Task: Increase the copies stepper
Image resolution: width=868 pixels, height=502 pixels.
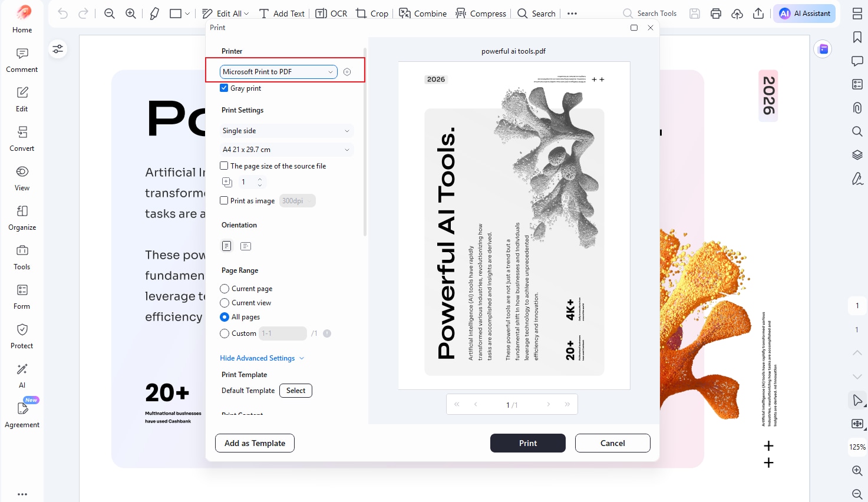Action: pos(260,179)
